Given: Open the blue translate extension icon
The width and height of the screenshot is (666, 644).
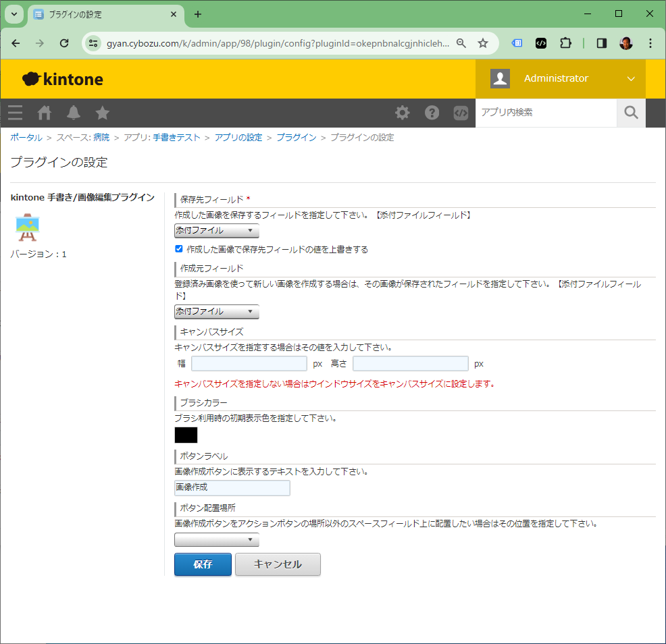Looking at the screenshot, I should [517, 43].
